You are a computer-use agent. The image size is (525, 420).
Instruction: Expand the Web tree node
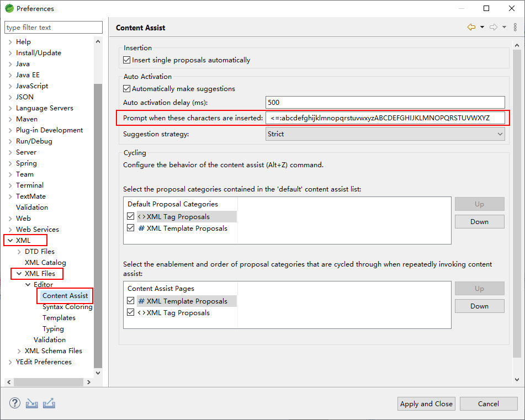(x=10, y=219)
